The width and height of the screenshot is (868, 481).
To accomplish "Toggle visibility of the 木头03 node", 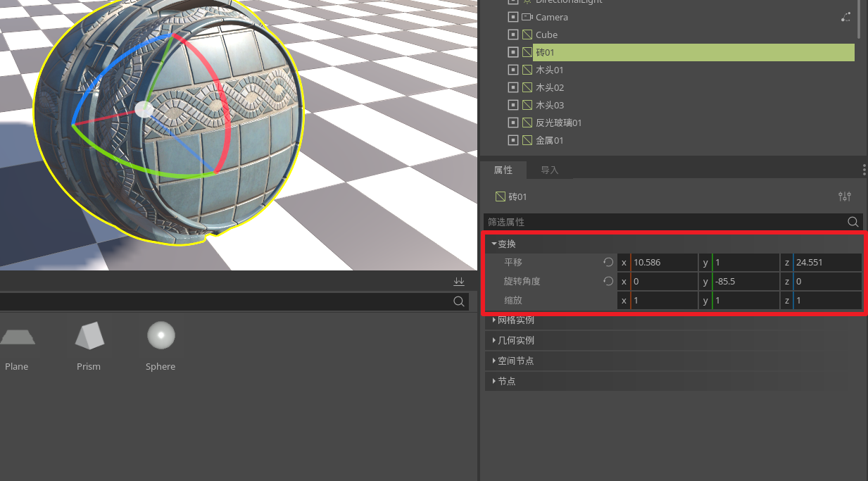I will point(512,105).
